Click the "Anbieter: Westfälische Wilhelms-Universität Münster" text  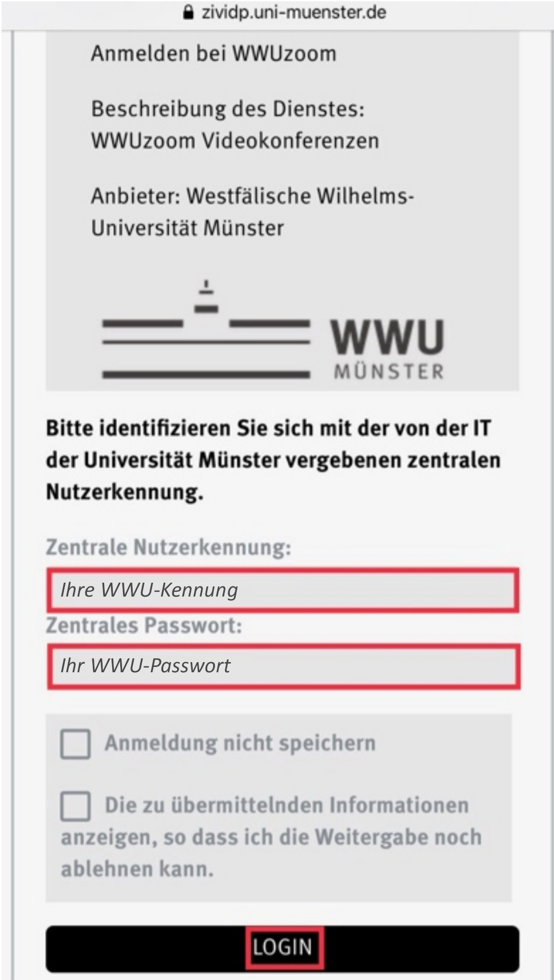pyautogui.click(x=252, y=197)
